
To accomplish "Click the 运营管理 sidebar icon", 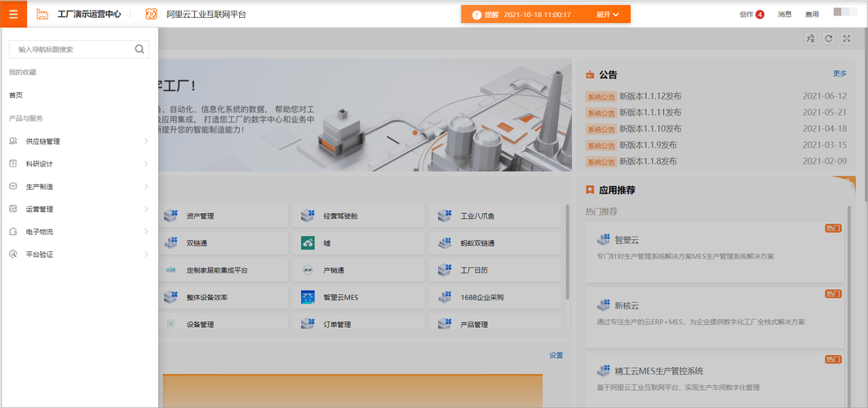I will point(13,209).
